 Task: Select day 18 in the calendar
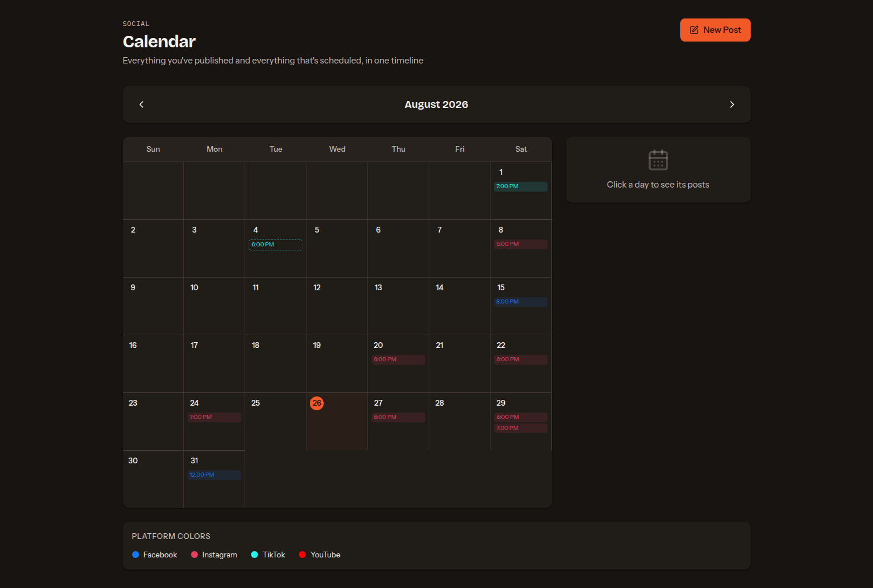(276, 364)
